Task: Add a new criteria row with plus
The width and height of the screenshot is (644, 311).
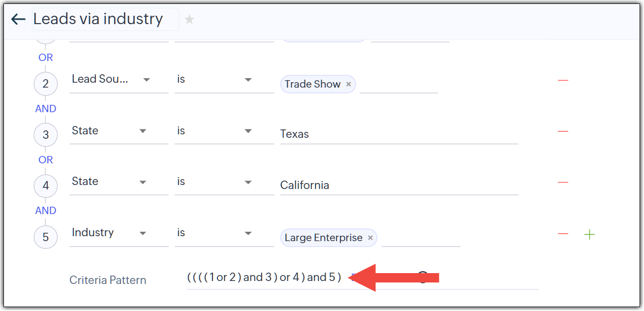Action: point(589,234)
